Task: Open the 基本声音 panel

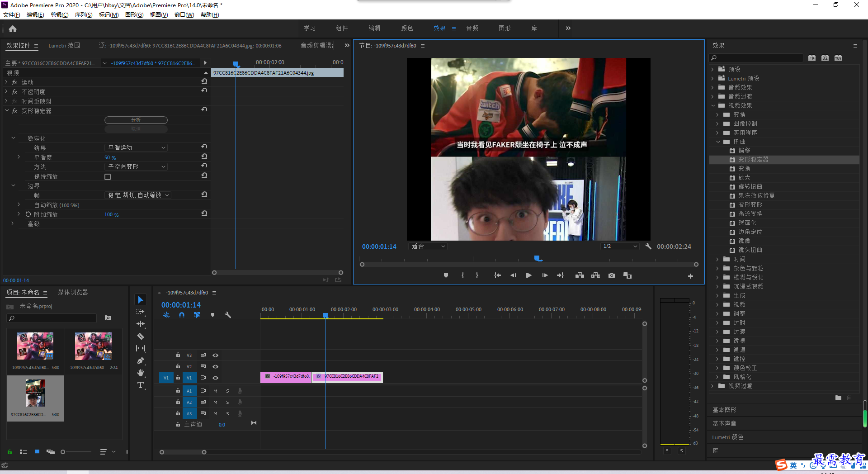Action: tap(724, 423)
